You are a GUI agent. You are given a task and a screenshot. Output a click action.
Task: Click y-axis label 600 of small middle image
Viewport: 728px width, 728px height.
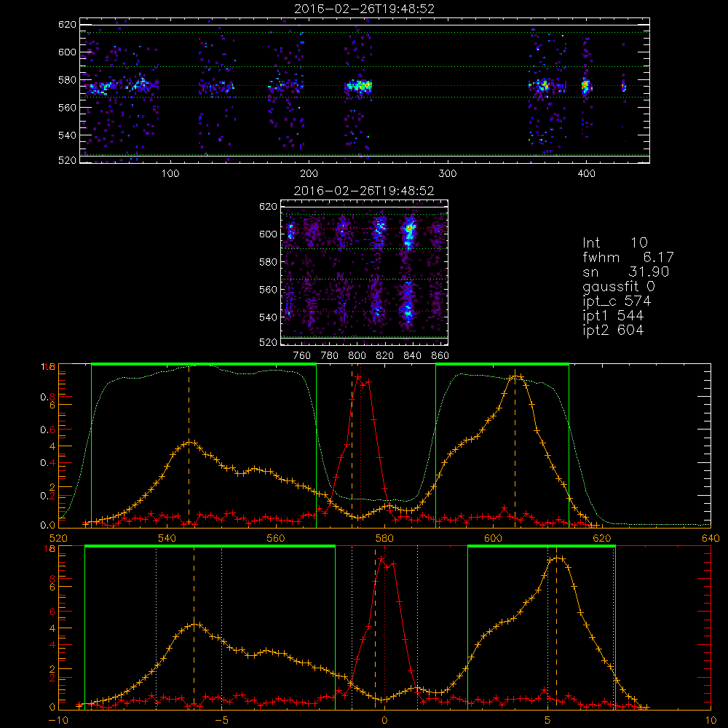click(x=268, y=234)
